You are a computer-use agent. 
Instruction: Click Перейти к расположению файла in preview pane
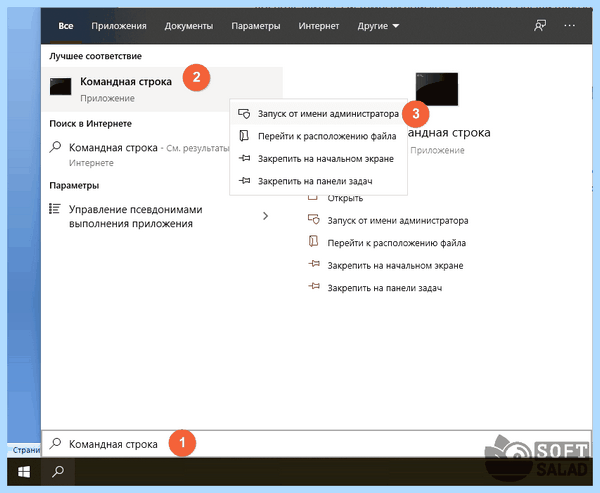click(397, 243)
